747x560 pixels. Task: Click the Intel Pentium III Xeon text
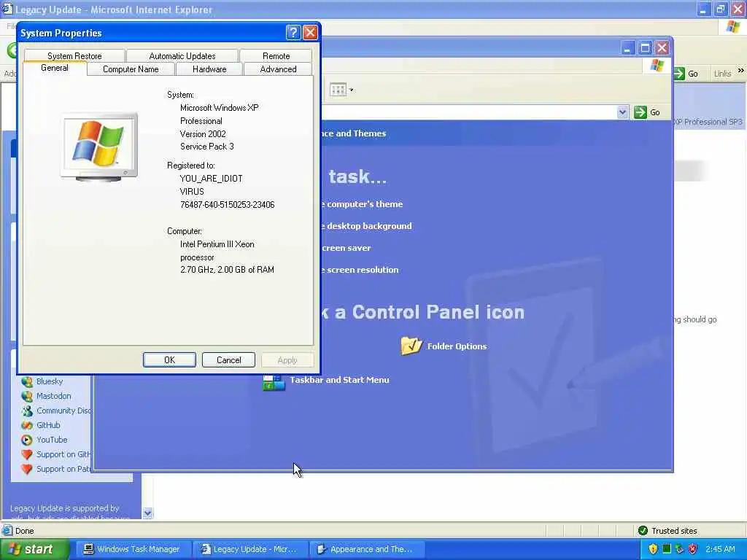click(x=217, y=244)
